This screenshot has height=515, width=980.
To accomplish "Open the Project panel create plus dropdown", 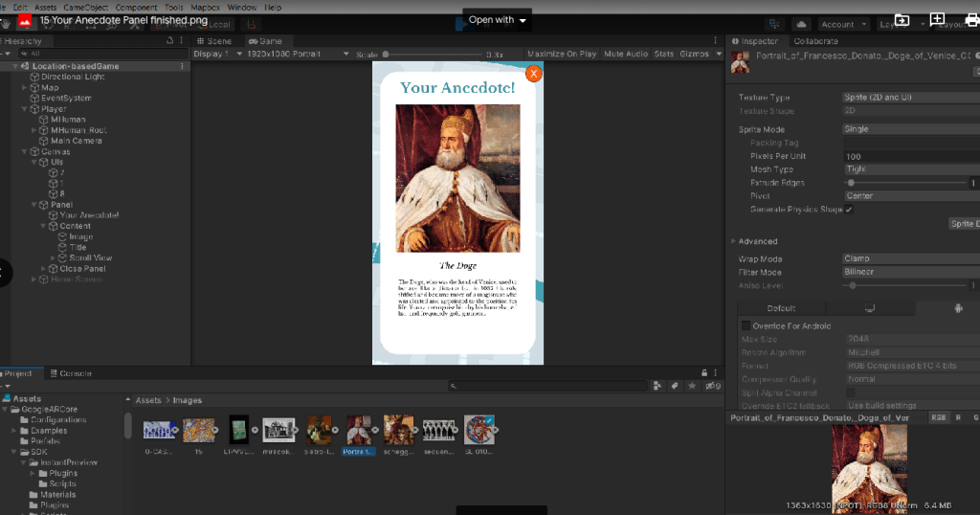I will [6, 387].
